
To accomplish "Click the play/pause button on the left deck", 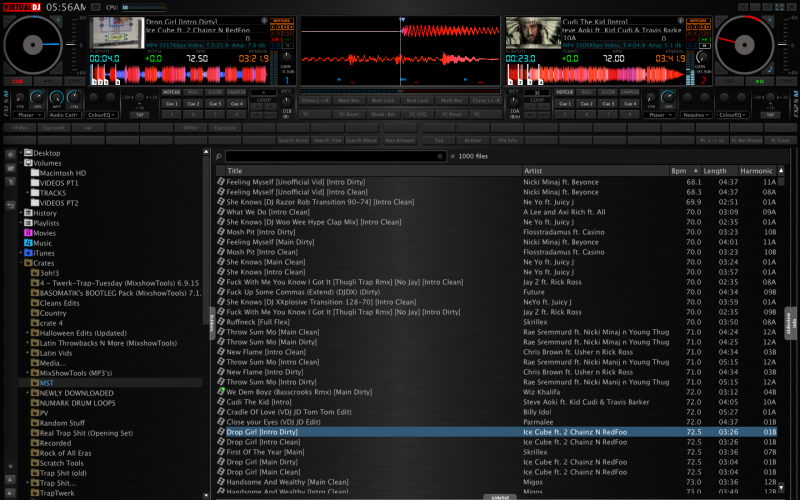I will pos(48,81).
